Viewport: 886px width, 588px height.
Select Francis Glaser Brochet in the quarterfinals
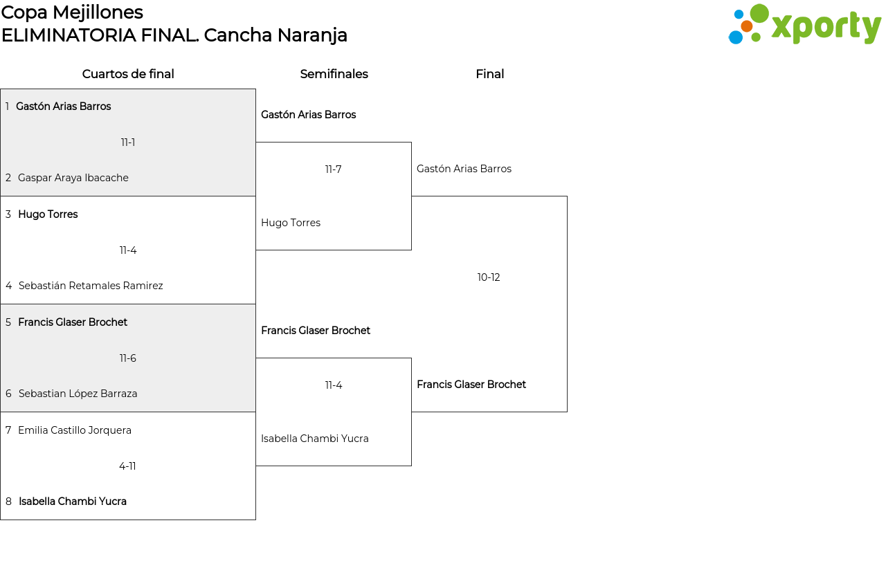pyautogui.click(x=73, y=322)
